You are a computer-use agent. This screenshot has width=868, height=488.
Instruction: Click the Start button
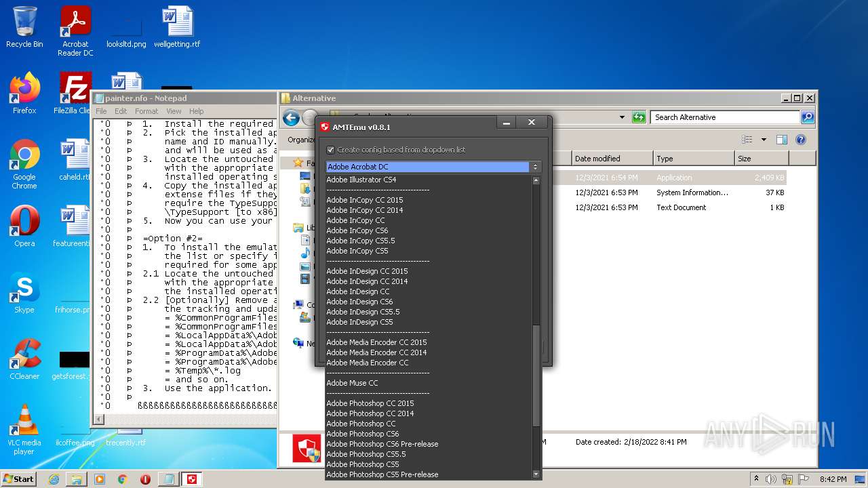tap(19, 479)
